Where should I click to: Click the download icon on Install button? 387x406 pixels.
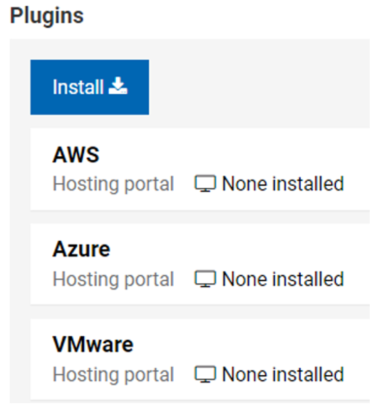[x=118, y=86]
